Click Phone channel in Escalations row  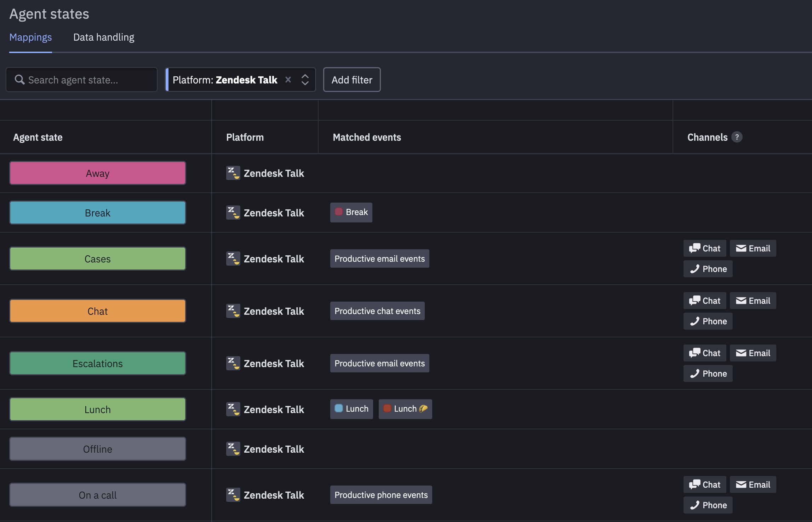point(708,374)
